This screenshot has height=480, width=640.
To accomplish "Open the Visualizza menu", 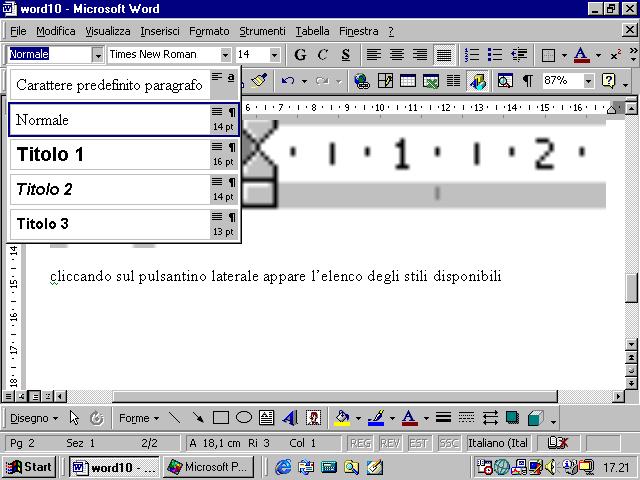I will (x=108, y=31).
